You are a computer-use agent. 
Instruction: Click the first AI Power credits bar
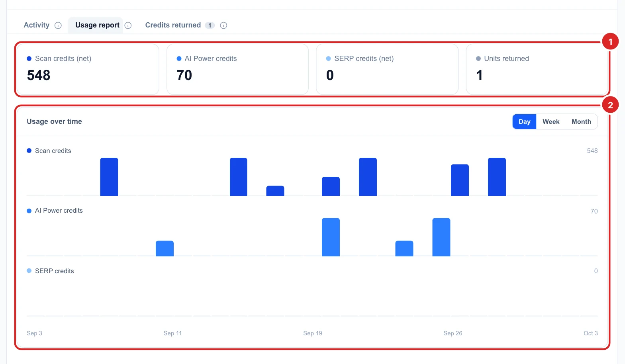pos(165,249)
